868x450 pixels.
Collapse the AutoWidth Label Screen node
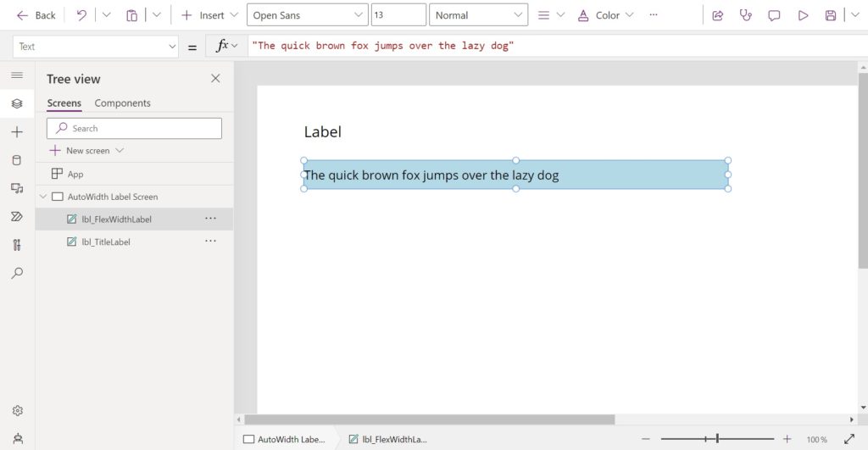[43, 197]
